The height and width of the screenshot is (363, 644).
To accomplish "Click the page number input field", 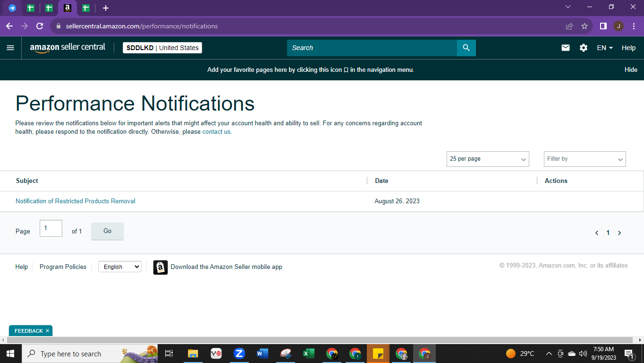I will 51,228.
